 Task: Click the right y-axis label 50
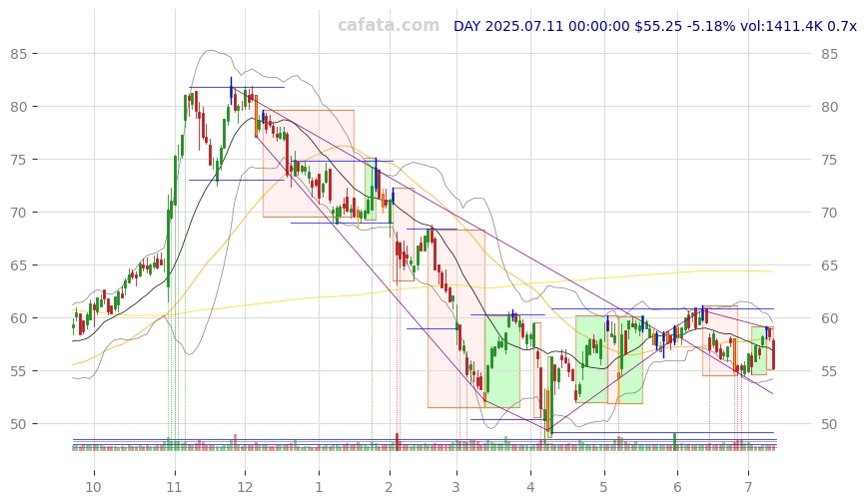[829, 424]
